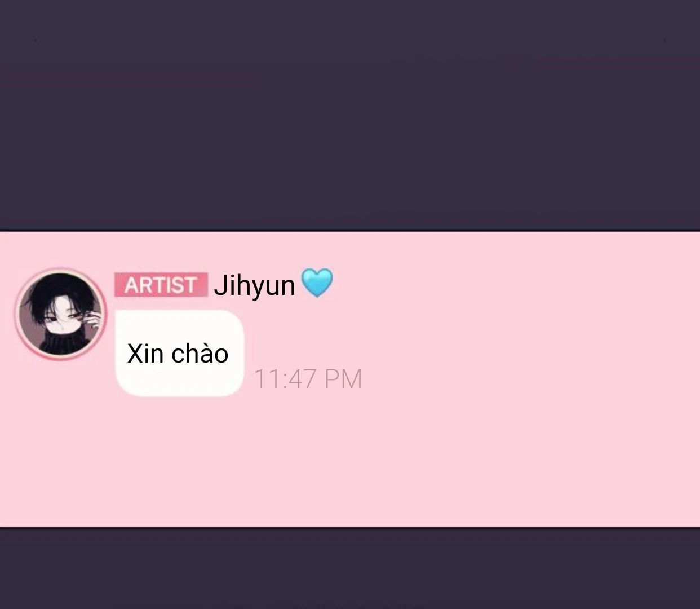This screenshot has height=609, width=700.
Task: Click the word "chào" in the message
Action: pyautogui.click(x=200, y=354)
